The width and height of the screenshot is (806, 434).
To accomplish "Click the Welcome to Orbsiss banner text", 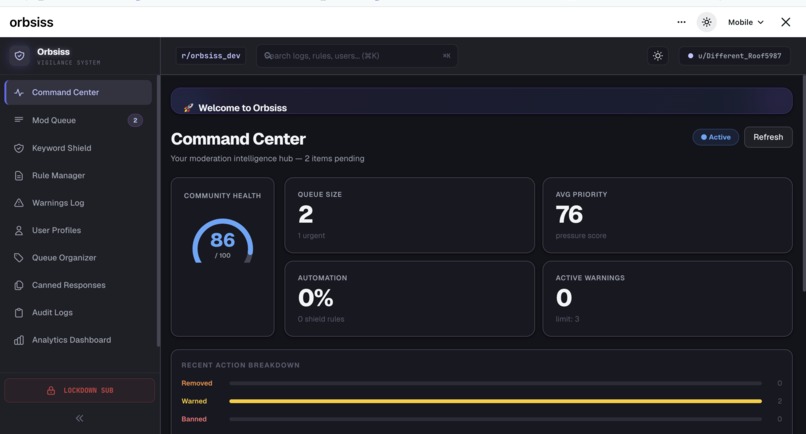I will (243, 108).
